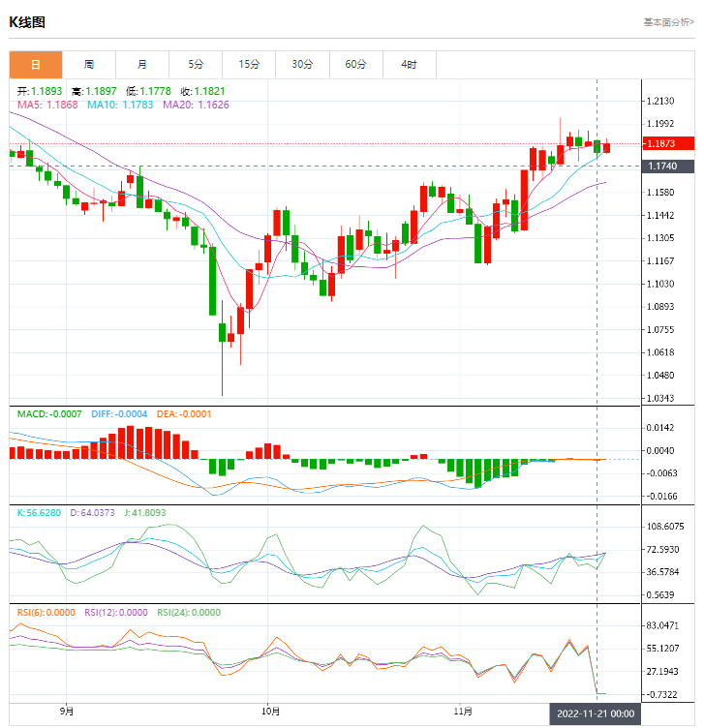Click the 低:1.1778 low price
The width and height of the screenshot is (704, 728).
(148, 91)
